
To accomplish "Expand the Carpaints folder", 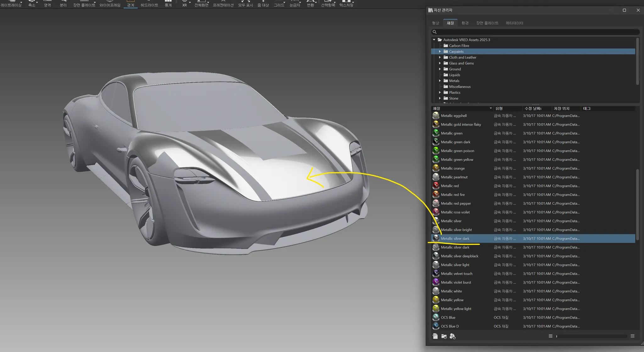I will [440, 52].
